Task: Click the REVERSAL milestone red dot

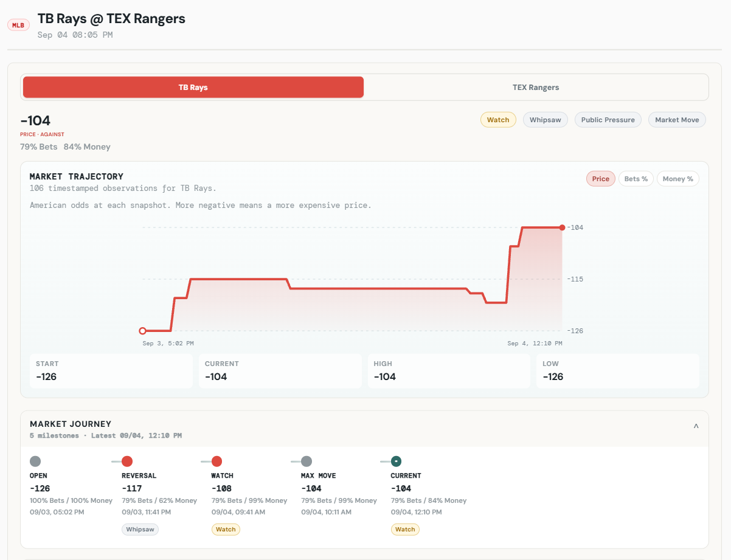Action: pyautogui.click(x=127, y=461)
